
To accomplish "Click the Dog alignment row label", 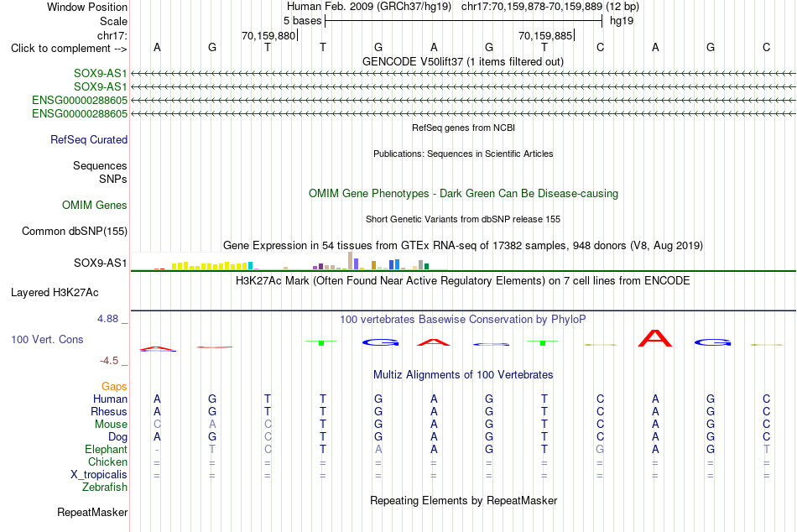I will pos(117,437).
